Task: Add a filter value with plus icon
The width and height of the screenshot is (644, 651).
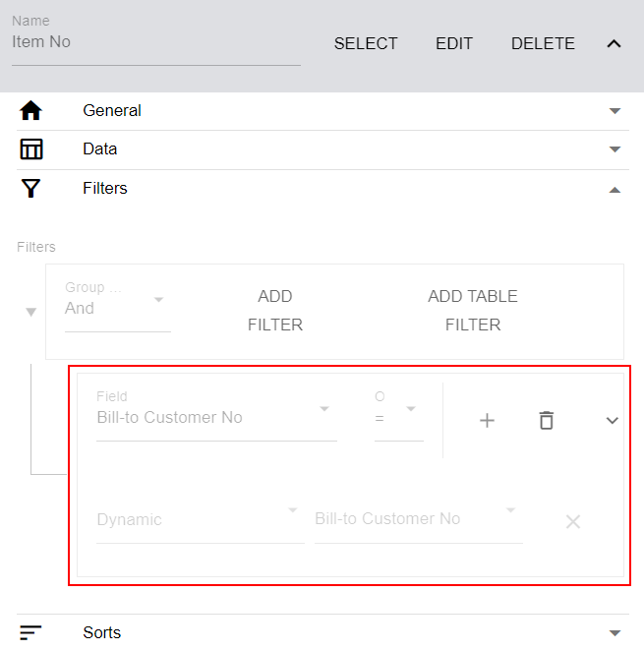Action: pos(487,421)
